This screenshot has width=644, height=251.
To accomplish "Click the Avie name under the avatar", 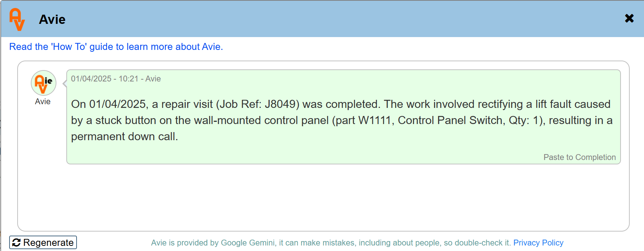I will (x=42, y=102).
